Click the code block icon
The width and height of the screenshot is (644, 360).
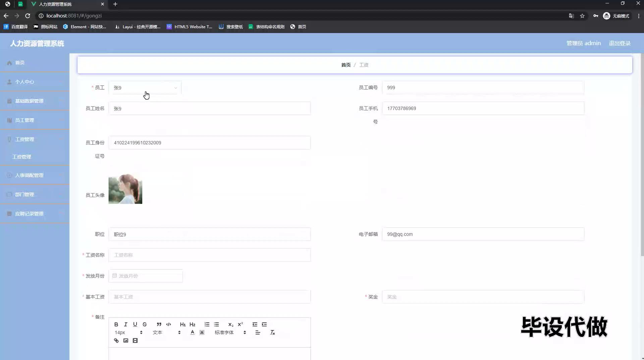pos(168,324)
